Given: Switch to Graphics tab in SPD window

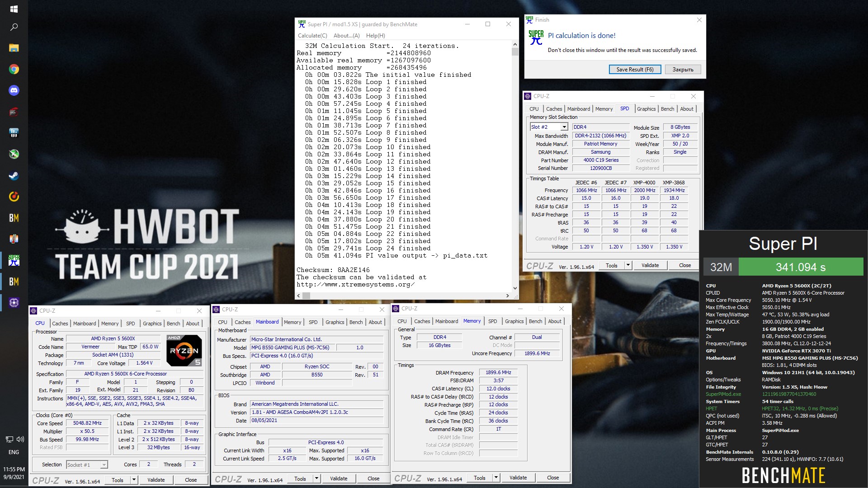Looking at the screenshot, I should click(x=646, y=109).
